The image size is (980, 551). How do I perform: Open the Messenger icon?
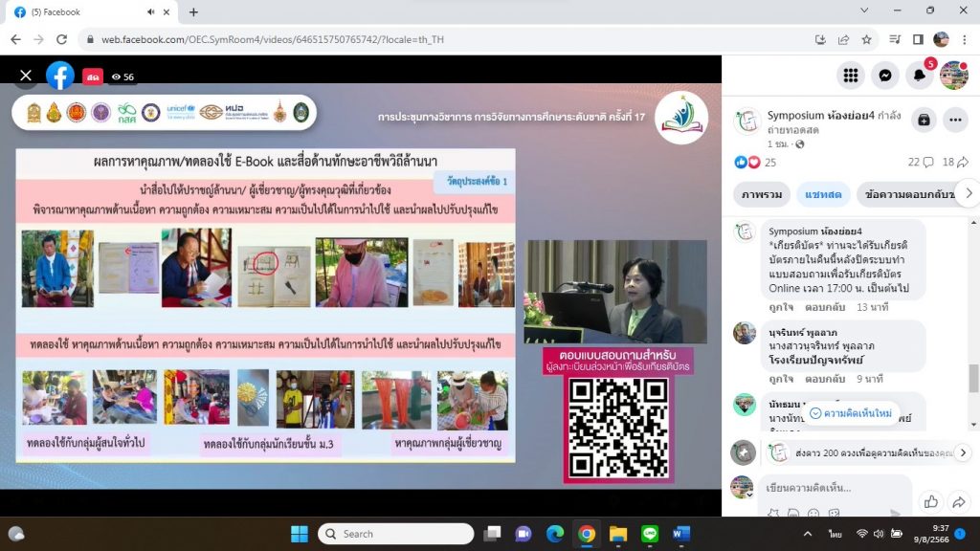point(885,76)
